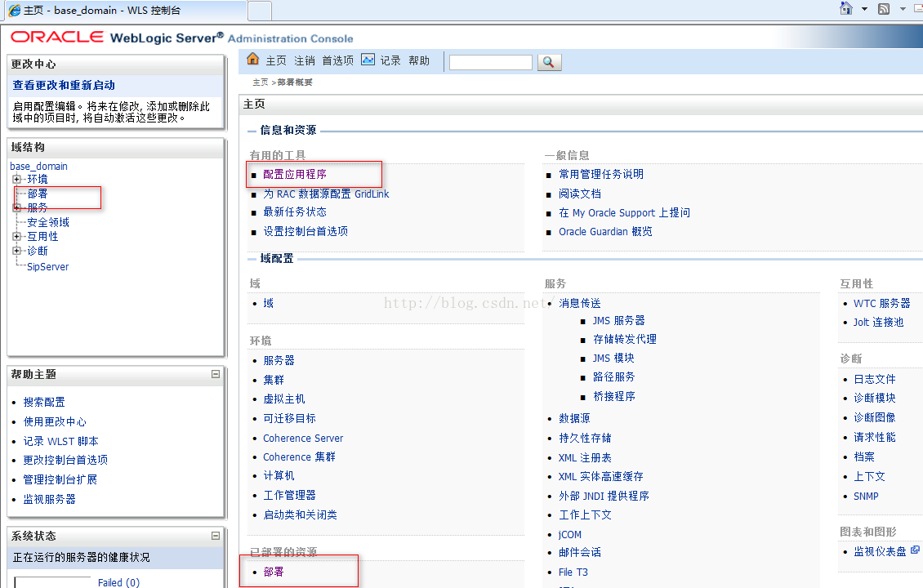
Task: Open 虚拟主机 link
Action: tap(283, 399)
